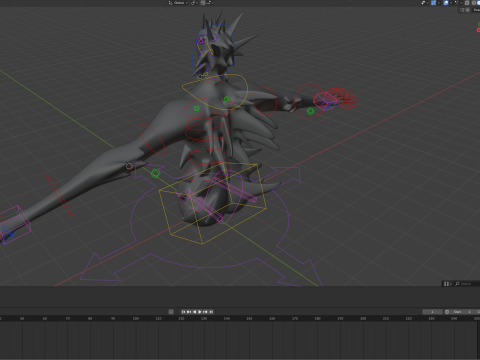
Task: Click the pose tool icon left of X-mirror
Action: (462, 10)
